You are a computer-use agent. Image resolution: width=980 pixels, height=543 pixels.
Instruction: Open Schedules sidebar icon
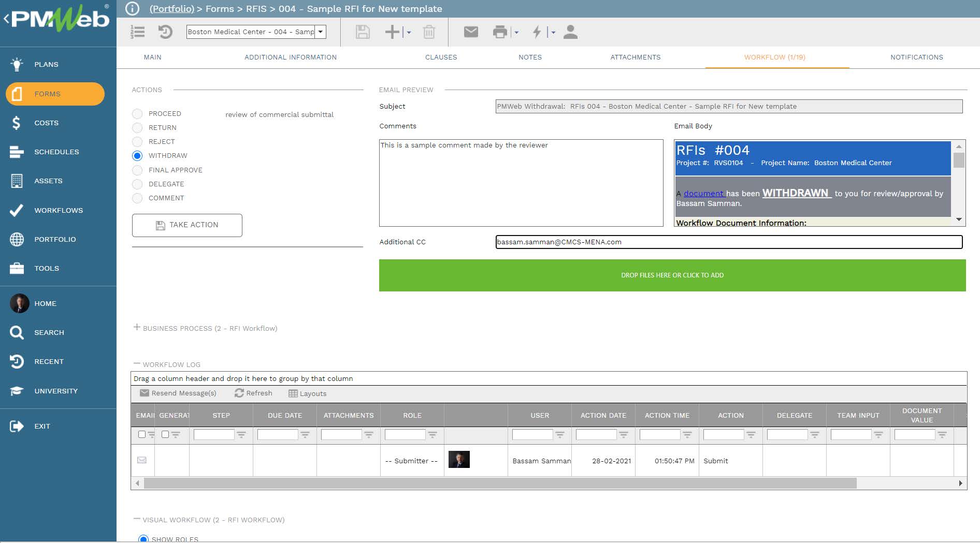click(17, 152)
